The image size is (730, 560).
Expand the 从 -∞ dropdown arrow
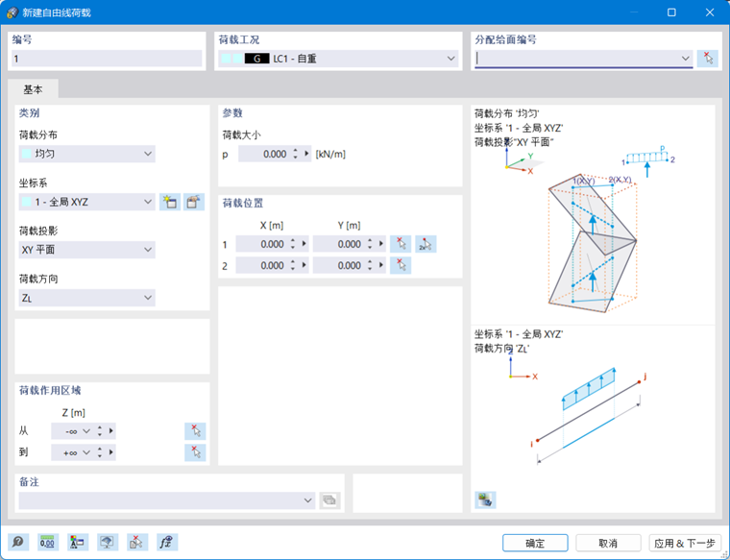[x=86, y=431]
